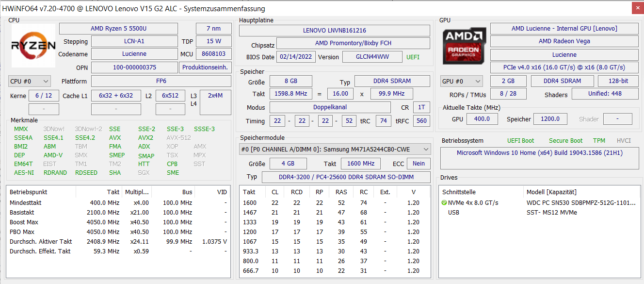Click the SSSE-3 feature flag

point(204,129)
